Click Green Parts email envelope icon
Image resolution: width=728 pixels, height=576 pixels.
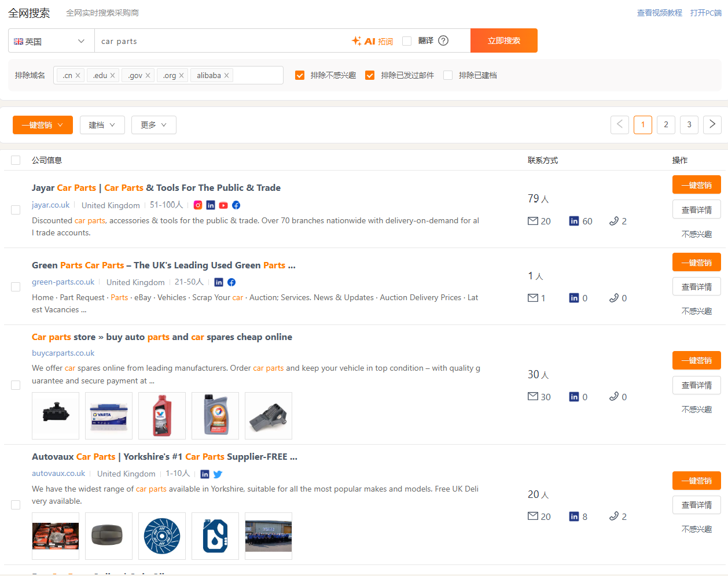(x=533, y=298)
